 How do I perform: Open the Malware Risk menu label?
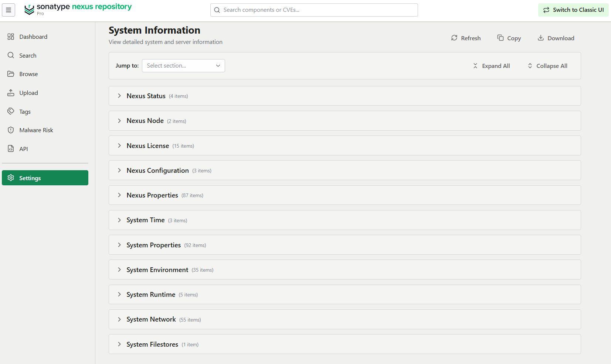coord(36,130)
